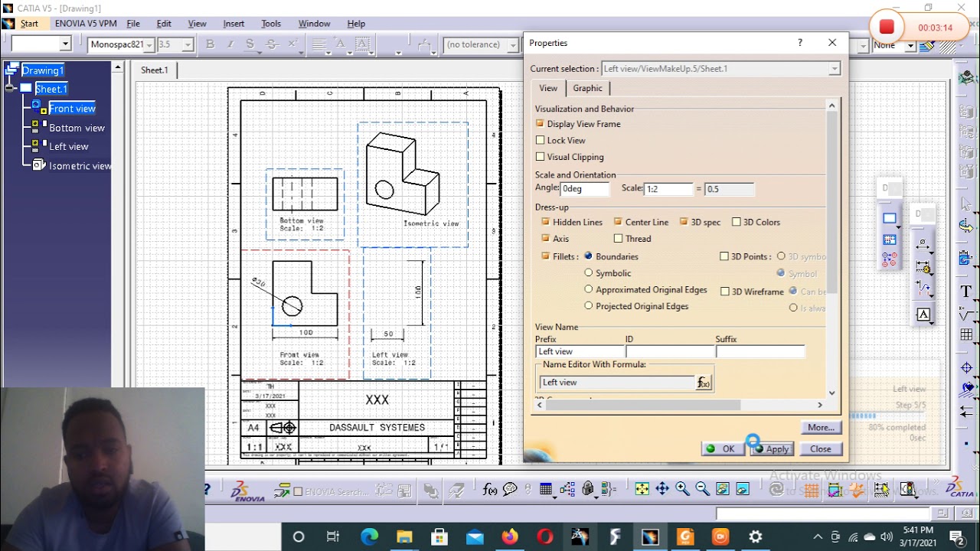Open the Insert menu

tap(234, 24)
